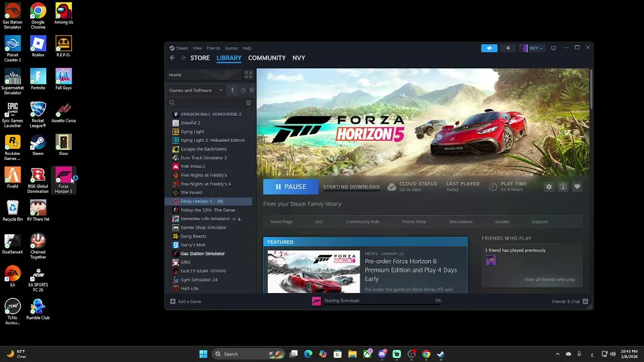Screen dimensions: 644x362
Task: Open the DLC link
Action: tap(319, 222)
